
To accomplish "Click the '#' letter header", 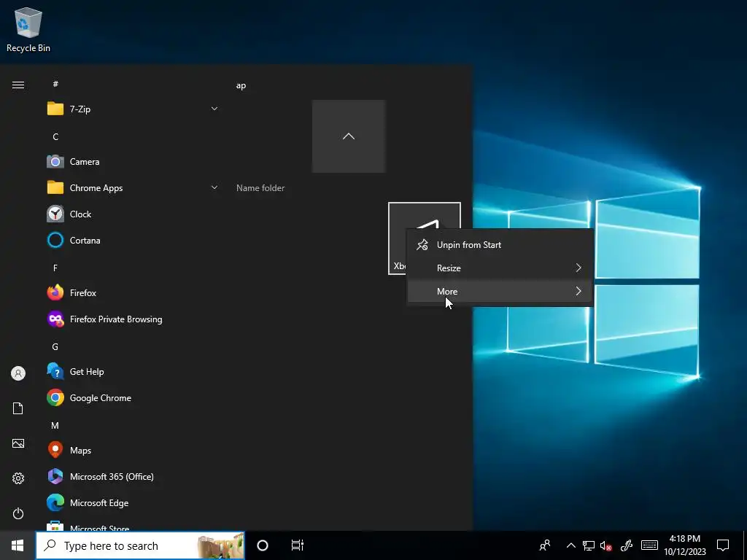I will 55,84.
